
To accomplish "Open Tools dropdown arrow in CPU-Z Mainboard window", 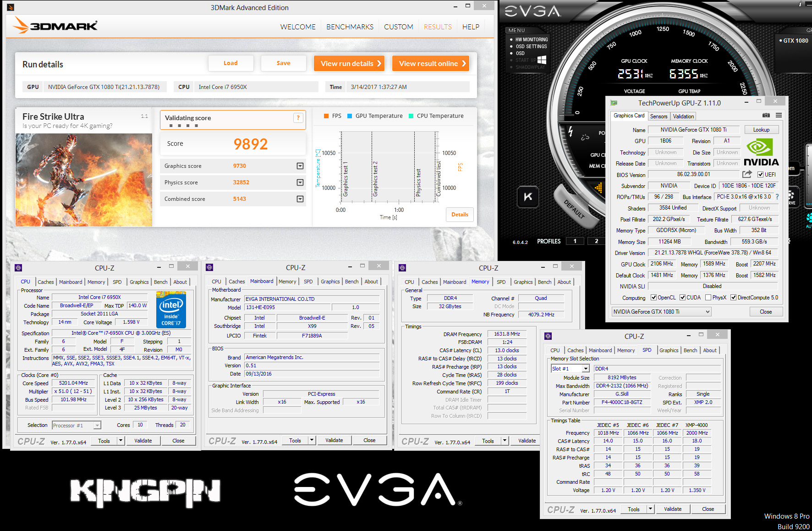I will [312, 440].
